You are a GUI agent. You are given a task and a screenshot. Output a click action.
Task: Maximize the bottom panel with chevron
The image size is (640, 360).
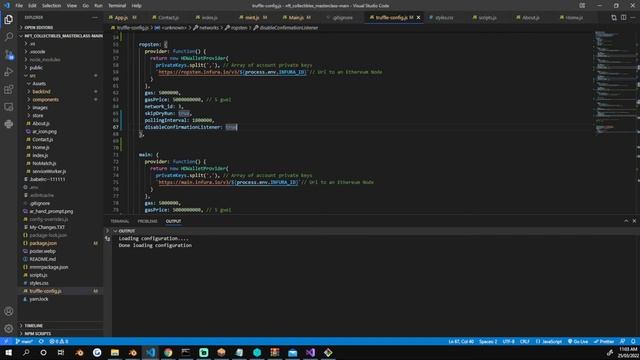pyautogui.click(x=626, y=221)
